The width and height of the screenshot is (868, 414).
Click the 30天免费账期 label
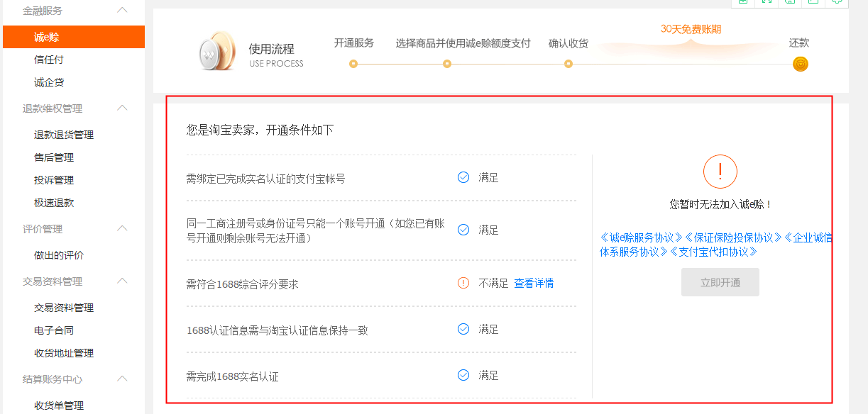691,29
